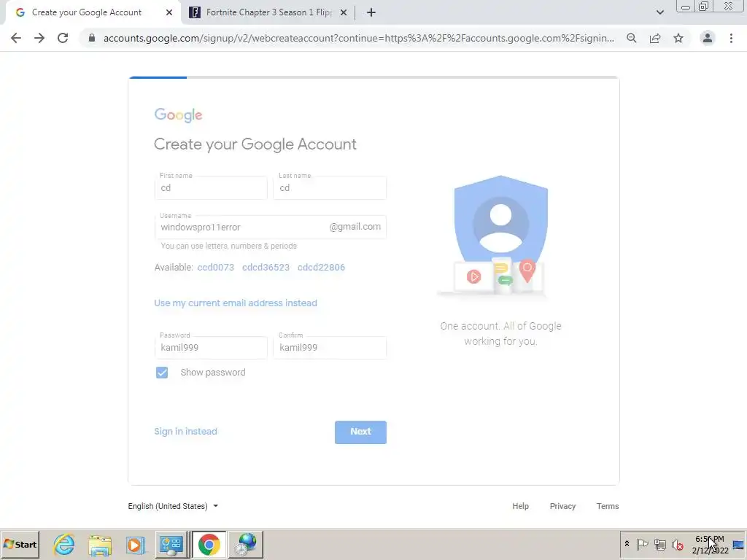Click the Sign in instead link
Viewport: 747px width, 560px height.
click(x=185, y=432)
